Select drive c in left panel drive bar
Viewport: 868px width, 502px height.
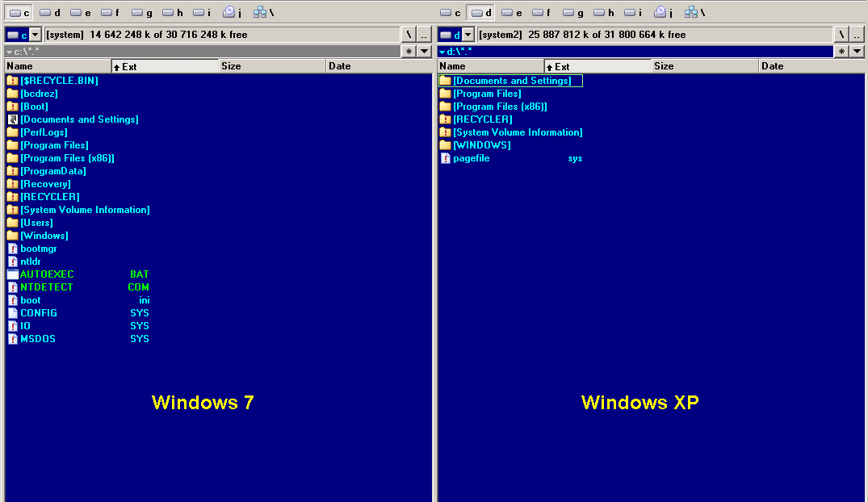coord(19,12)
